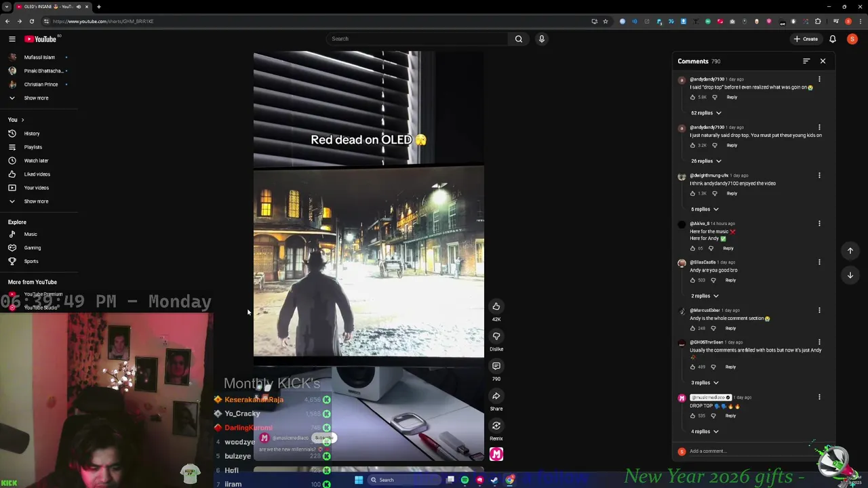This screenshot has height=488, width=868.
Task: Expand the 2 replies thread
Action: click(x=705, y=296)
